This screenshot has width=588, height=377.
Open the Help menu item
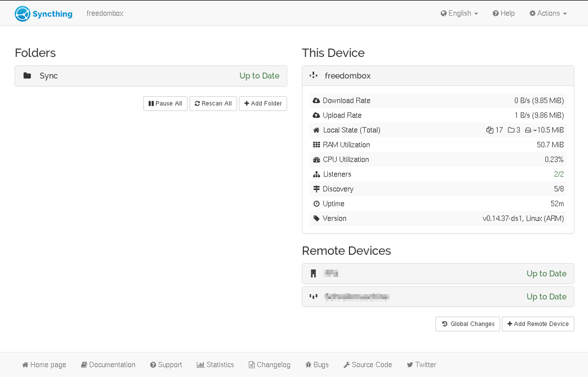(504, 13)
